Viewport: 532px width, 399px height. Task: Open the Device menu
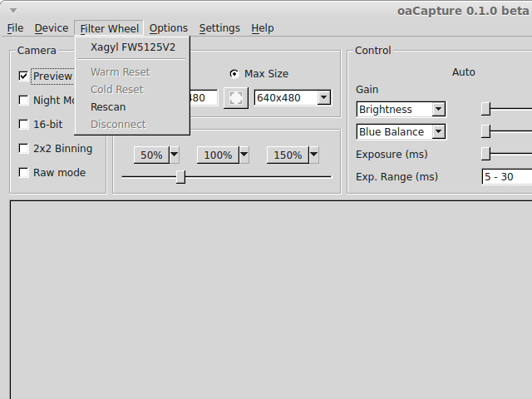(x=52, y=28)
